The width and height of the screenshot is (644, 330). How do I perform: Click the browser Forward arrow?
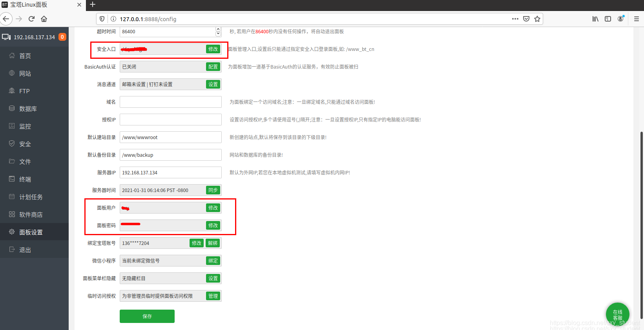point(19,19)
